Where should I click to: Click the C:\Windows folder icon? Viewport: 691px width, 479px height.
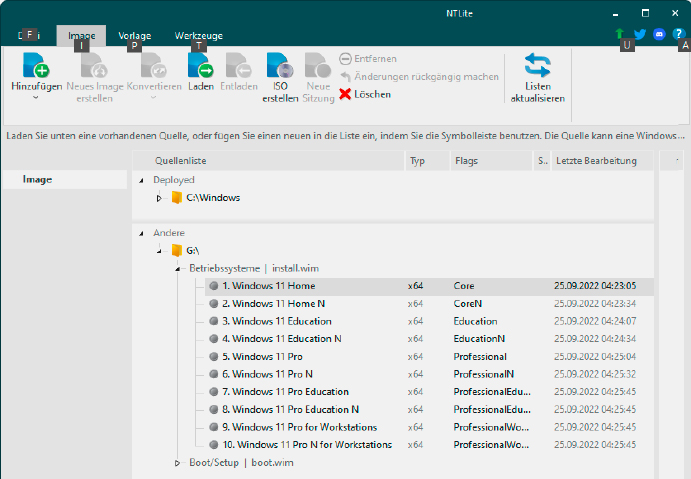point(177,197)
